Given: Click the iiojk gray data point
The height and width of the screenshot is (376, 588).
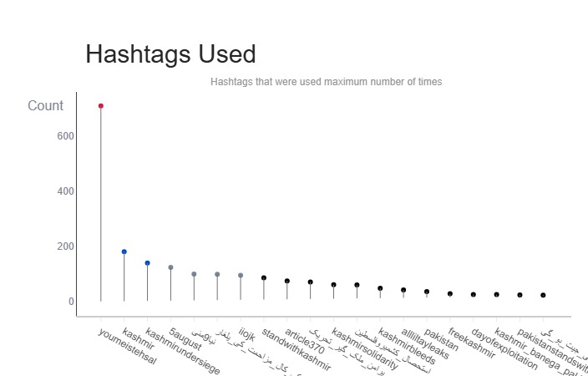Looking at the screenshot, I should coord(241,275).
